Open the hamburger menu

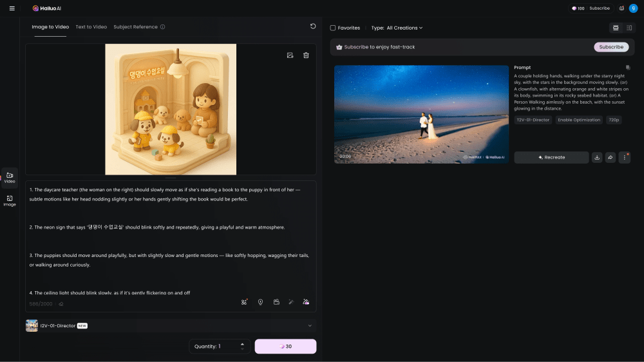(x=12, y=8)
